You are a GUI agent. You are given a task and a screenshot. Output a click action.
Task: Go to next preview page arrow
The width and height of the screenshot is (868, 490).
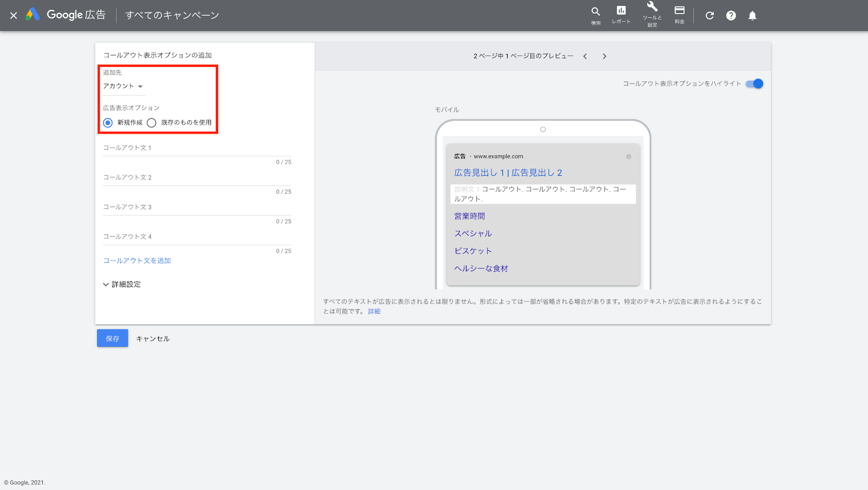click(x=604, y=56)
